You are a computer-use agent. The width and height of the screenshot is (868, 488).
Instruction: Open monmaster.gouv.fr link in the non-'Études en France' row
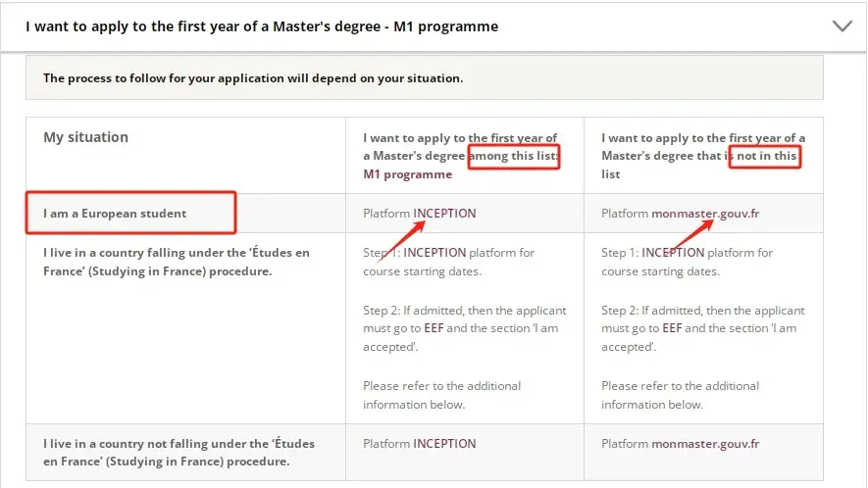(705, 444)
